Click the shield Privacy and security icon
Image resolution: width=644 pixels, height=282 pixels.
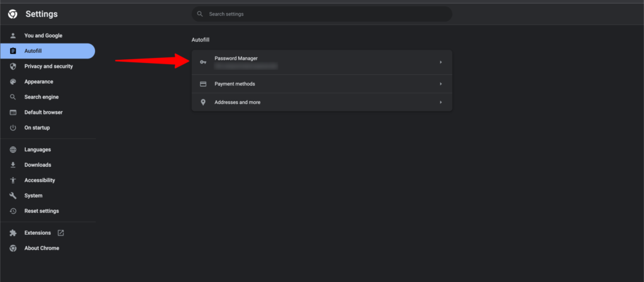(x=13, y=66)
